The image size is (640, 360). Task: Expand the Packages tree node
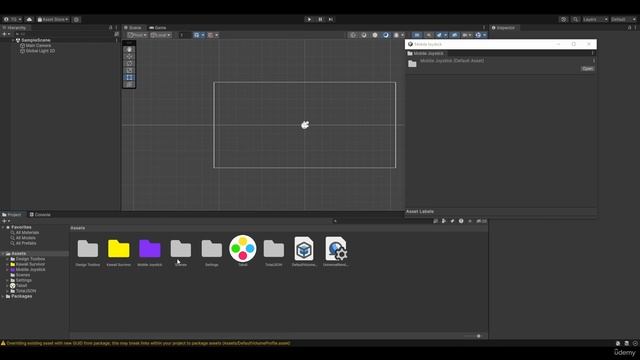pos(3,296)
